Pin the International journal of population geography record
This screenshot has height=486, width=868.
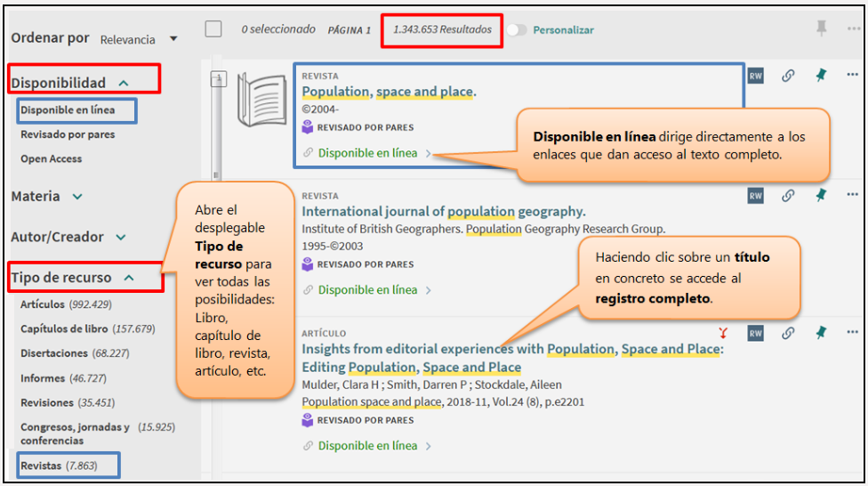[x=820, y=196]
